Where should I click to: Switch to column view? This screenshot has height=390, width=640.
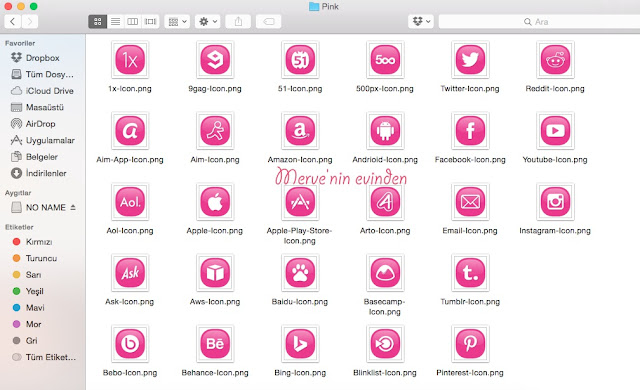(133, 22)
